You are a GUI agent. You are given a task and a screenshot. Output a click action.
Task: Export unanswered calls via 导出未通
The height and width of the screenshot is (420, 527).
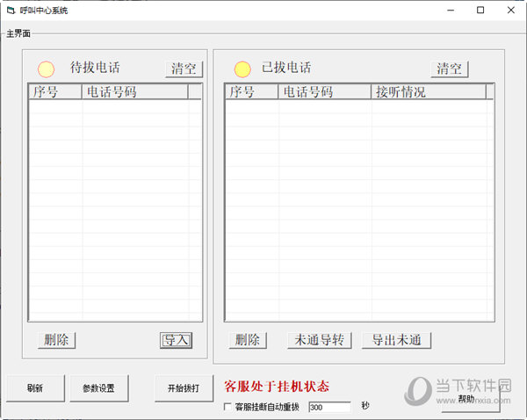tap(396, 340)
